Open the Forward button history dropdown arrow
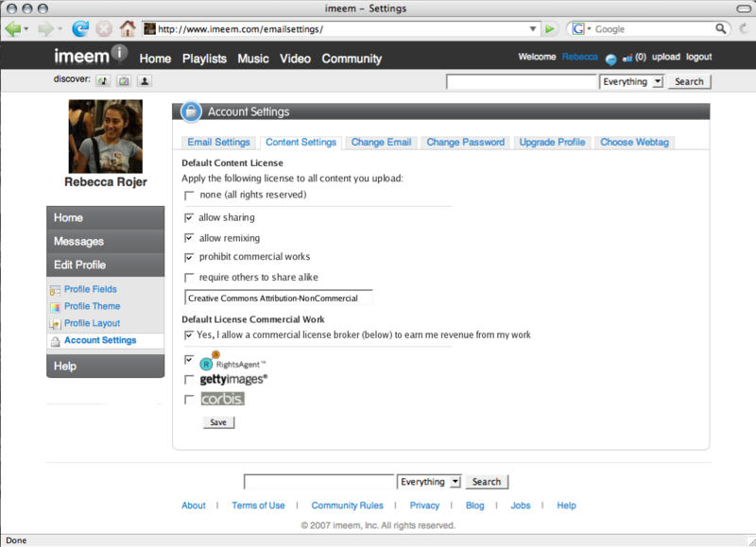 [60, 29]
